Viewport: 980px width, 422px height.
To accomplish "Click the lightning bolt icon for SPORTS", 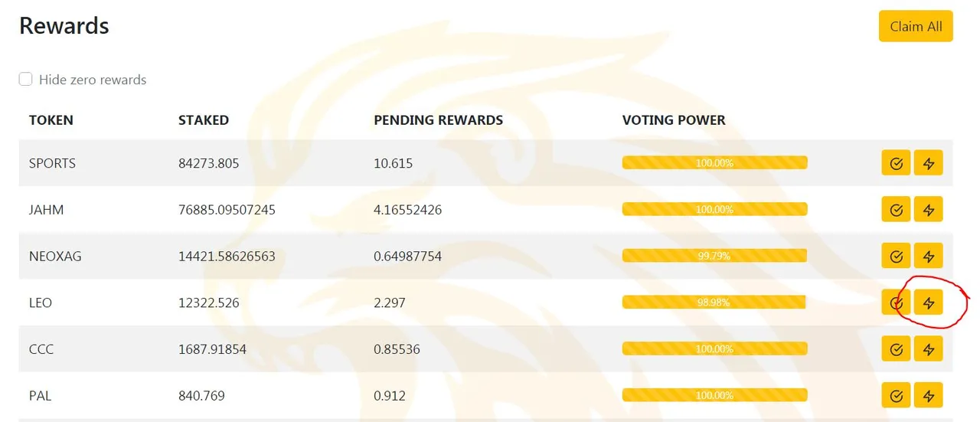I will point(929,163).
